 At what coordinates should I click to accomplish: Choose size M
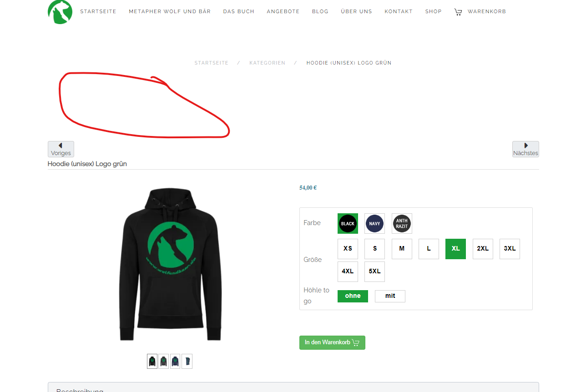click(x=402, y=249)
